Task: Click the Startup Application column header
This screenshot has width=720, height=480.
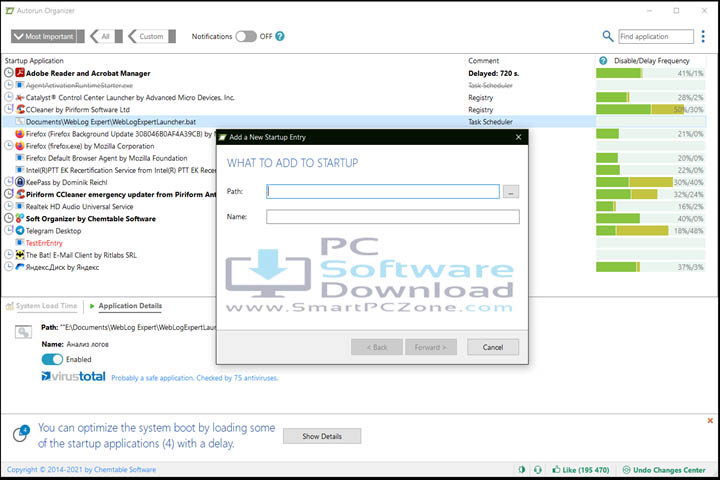Action: [x=34, y=61]
